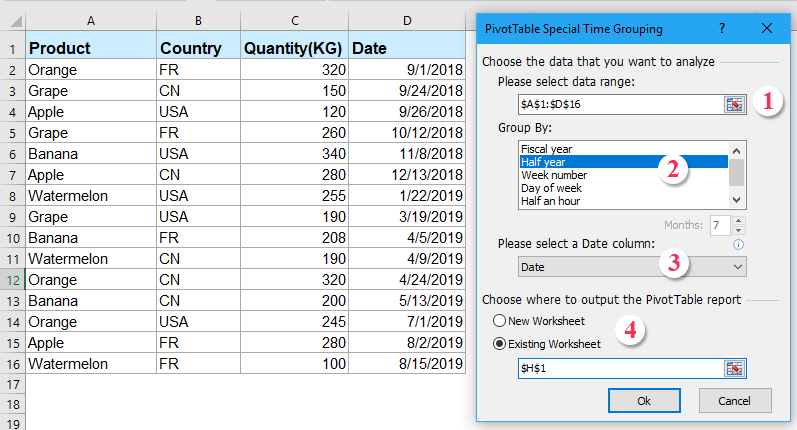
Task: Click the output cell range selector icon
Action: pyautogui.click(x=736, y=369)
